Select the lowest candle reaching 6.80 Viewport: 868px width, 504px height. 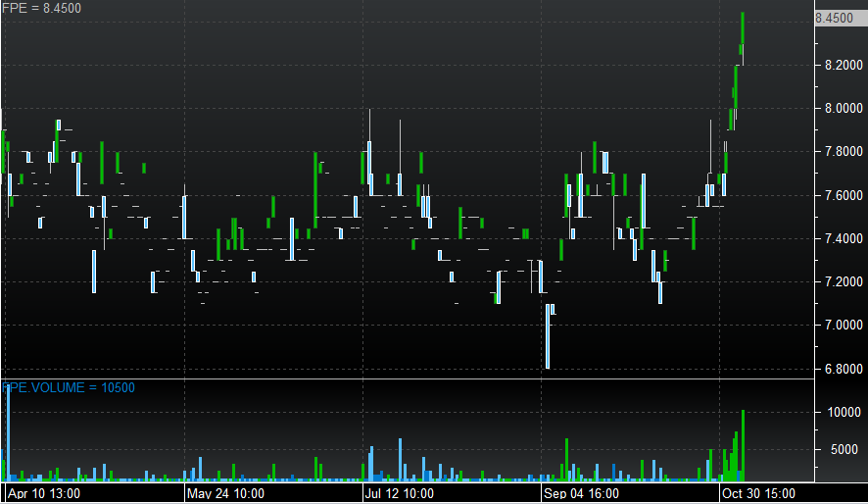coord(548,336)
